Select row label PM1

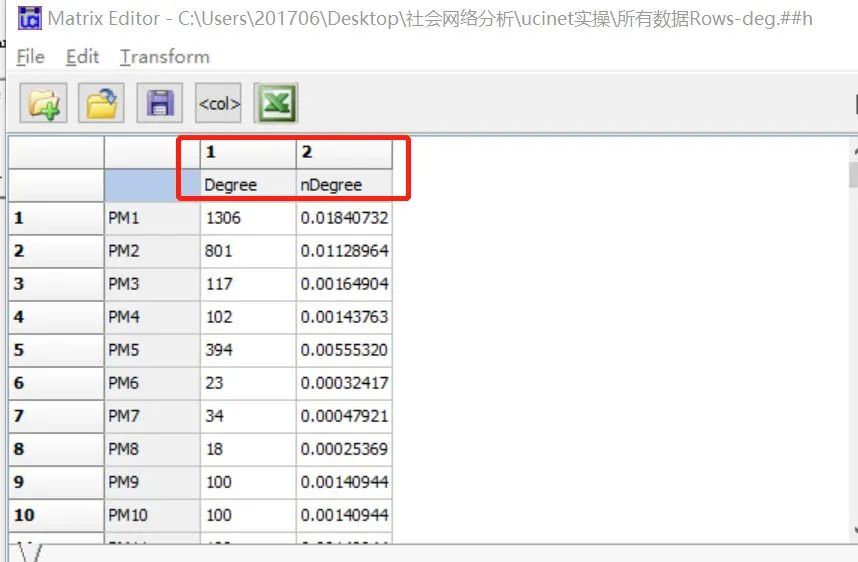click(x=152, y=218)
